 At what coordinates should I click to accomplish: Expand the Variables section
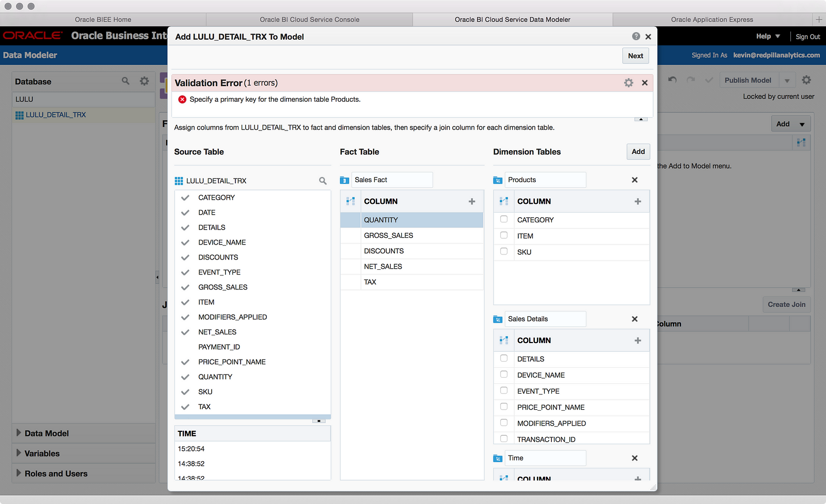pos(19,453)
